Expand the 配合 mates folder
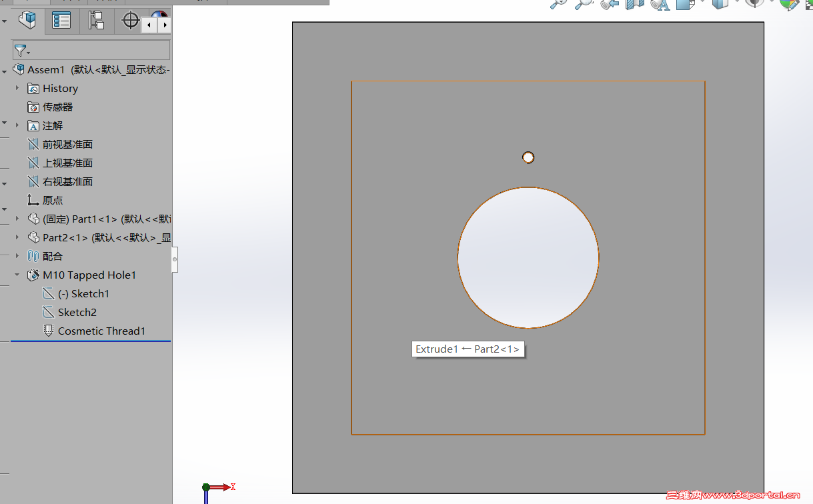This screenshot has width=813, height=504. [x=17, y=256]
